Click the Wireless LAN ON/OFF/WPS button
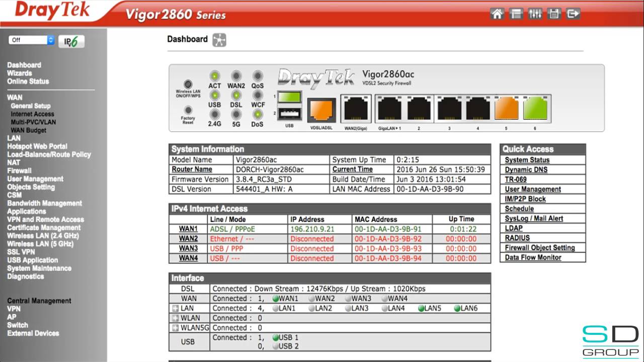 tap(188, 84)
